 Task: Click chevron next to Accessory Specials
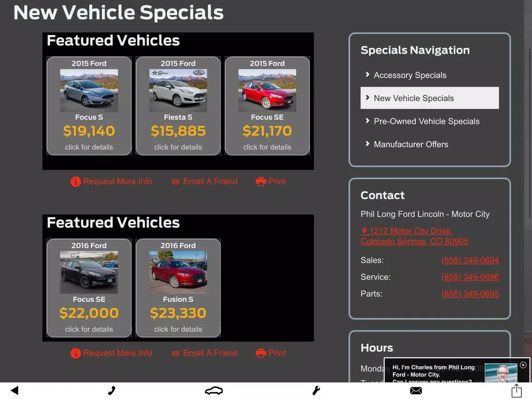368,74
